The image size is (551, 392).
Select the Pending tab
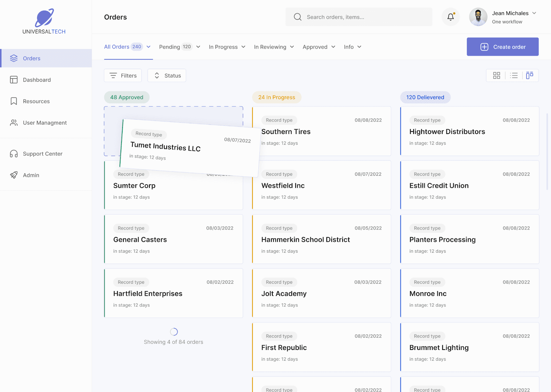tap(180, 47)
